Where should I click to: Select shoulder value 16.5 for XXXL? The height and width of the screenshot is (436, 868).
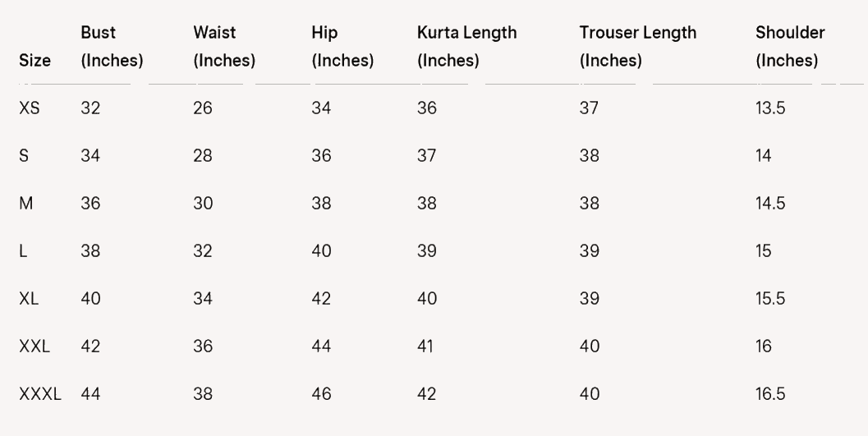tap(770, 394)
